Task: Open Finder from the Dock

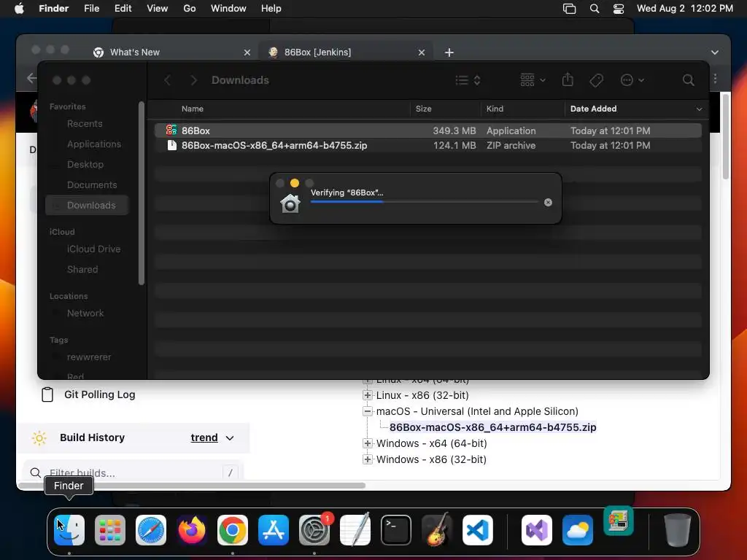Action: (69, 530)
